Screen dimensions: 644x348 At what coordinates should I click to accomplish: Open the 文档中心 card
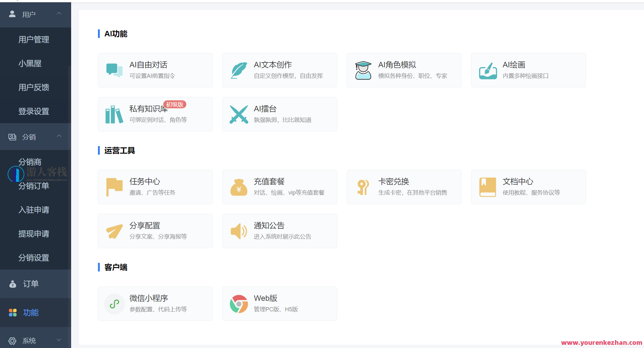pyautogui.click(x=528, y=187)
